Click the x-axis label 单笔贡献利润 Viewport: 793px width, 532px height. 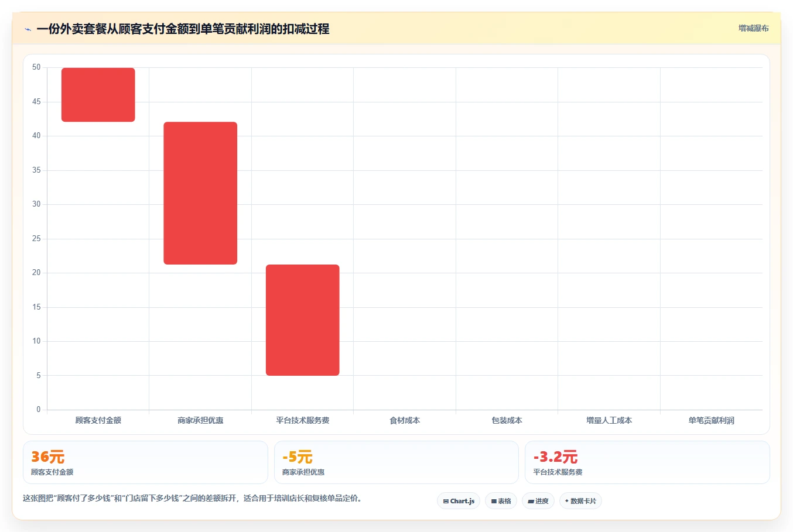[712, 420]
